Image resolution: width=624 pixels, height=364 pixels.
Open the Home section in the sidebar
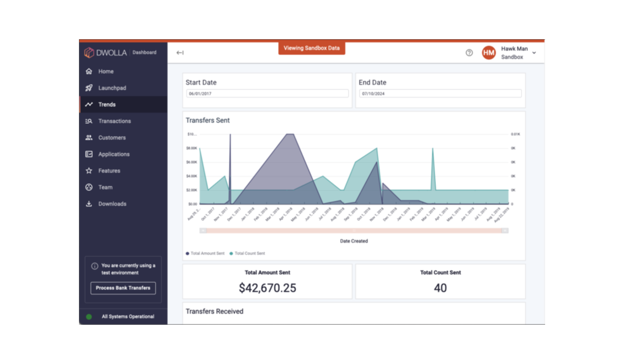89,71
